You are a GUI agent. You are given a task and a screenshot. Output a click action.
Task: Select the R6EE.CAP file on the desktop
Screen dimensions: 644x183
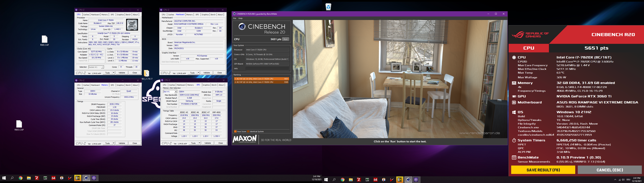point(44,41)
